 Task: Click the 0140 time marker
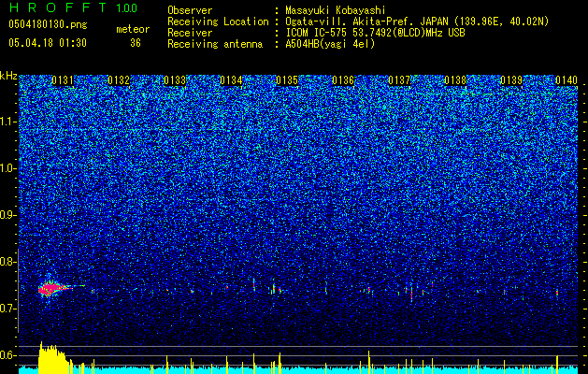pos(566,80)
